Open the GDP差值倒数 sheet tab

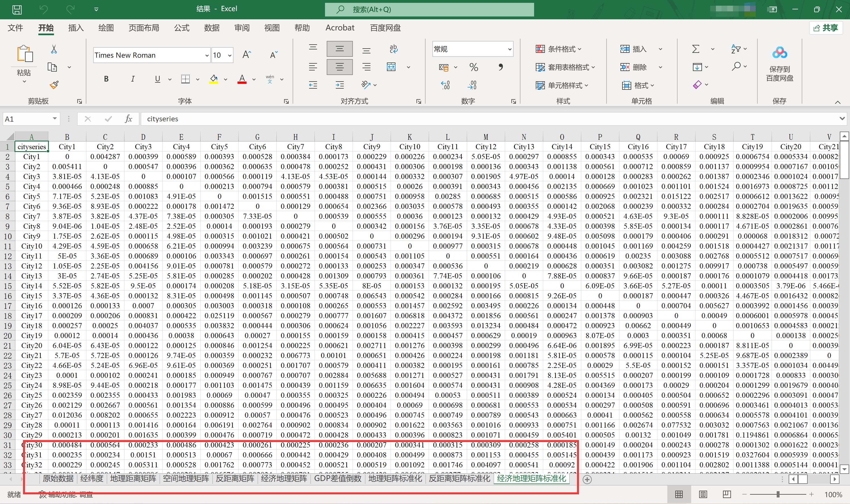pos(338,478)
